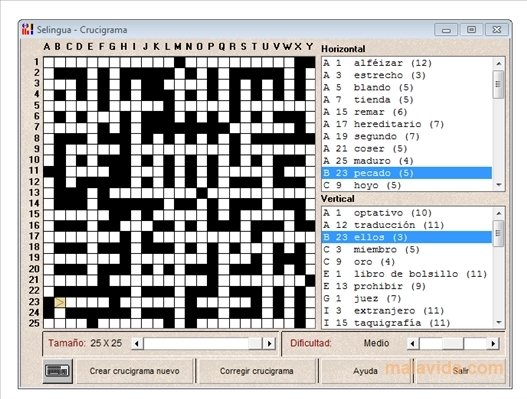Viewport: 527px width, 399px height.
Task: Lower Dificultad with left arrow
Action: [413, 344]
